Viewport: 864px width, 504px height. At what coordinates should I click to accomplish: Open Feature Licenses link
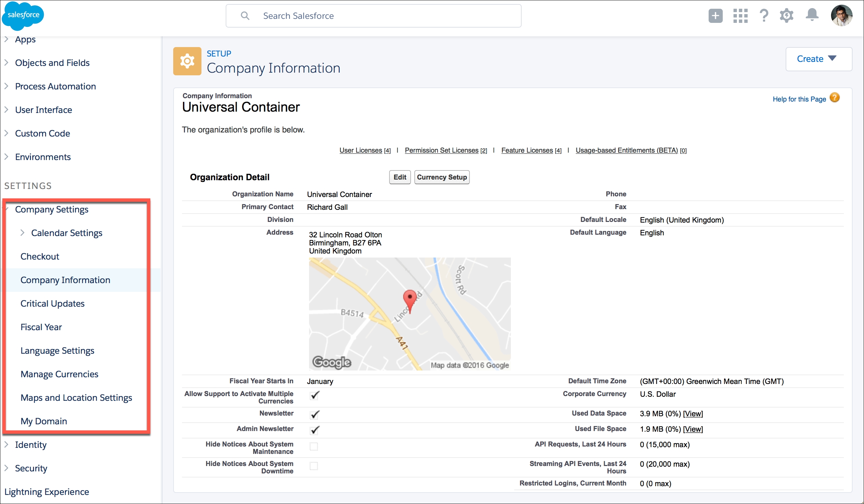(x=527, y=150)
